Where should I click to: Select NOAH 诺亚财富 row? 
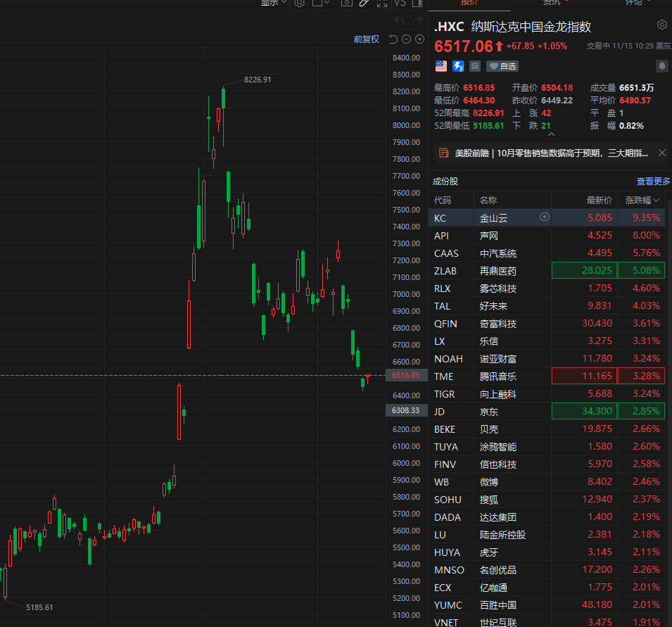[x=547, y=358]
